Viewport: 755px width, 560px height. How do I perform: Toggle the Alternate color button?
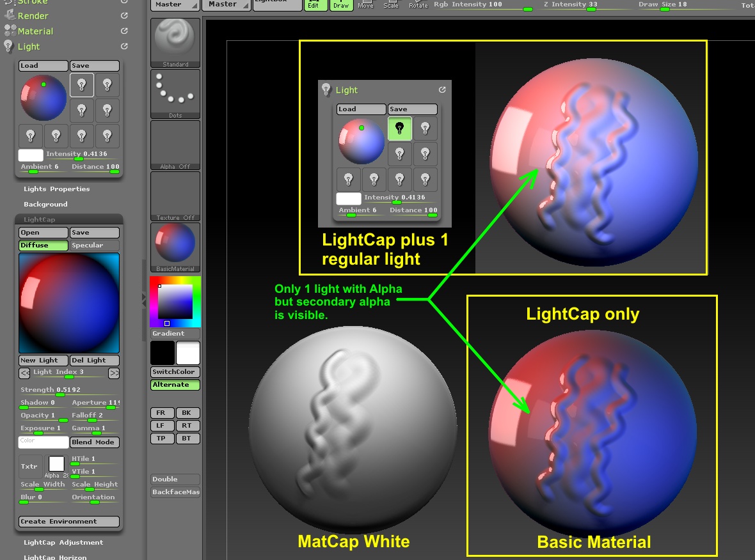175,385
